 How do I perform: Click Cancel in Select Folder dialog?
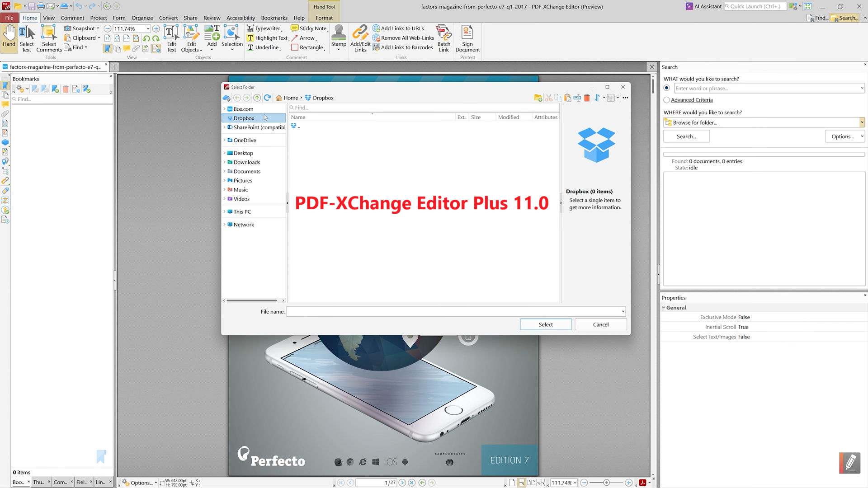(x=600, y=324)
